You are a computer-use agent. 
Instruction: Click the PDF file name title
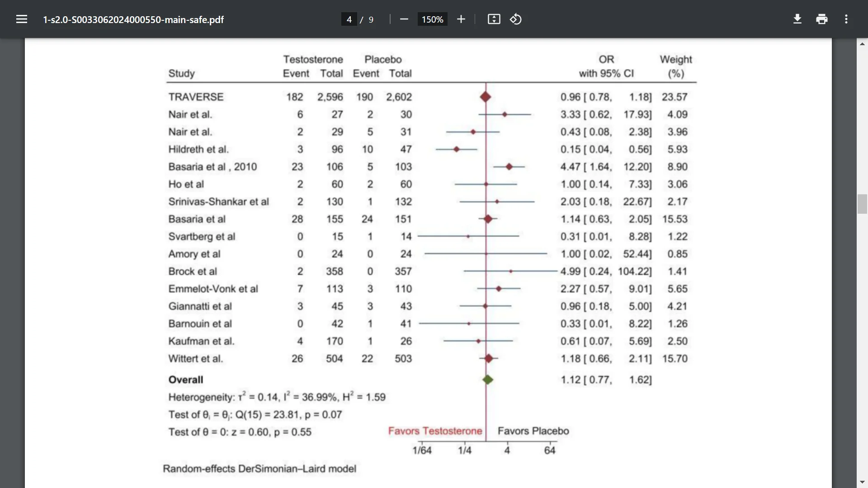click(x=133, y=19)
